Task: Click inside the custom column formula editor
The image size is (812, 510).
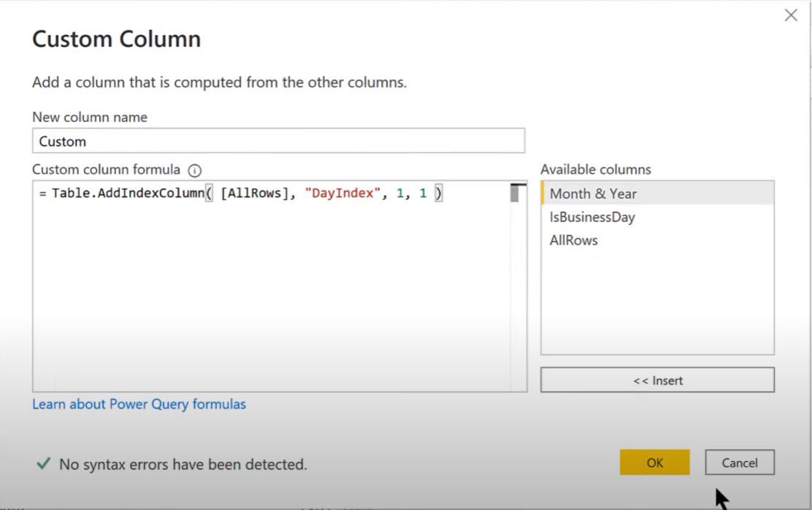Action: coord(280,286)
